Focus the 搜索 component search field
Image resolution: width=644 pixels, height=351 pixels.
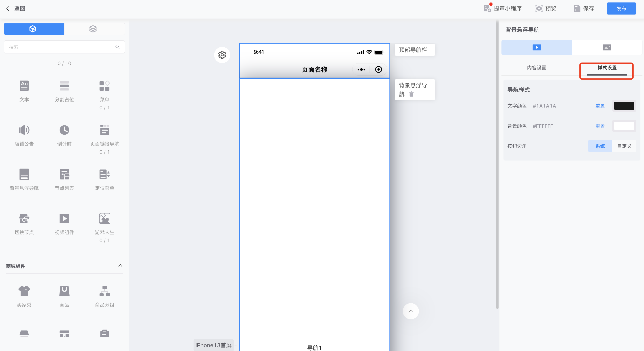[64, 47]
